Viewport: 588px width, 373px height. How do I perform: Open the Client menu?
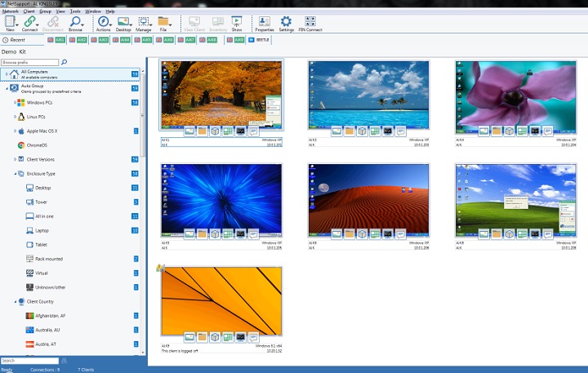(29, 11)
